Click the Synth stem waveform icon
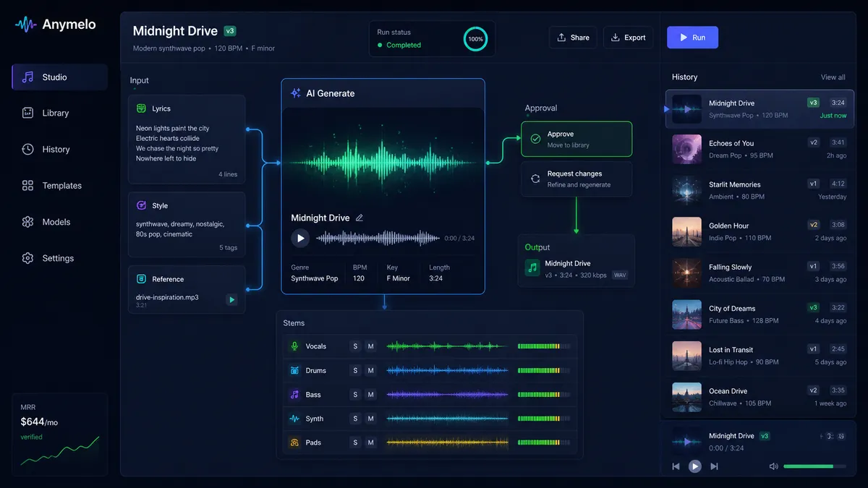This screenshot has height=488, width=868. [294, 419]
